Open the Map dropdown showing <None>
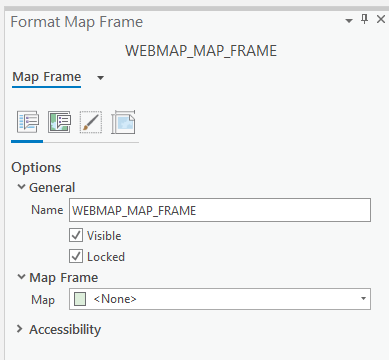 pos(220,299)
